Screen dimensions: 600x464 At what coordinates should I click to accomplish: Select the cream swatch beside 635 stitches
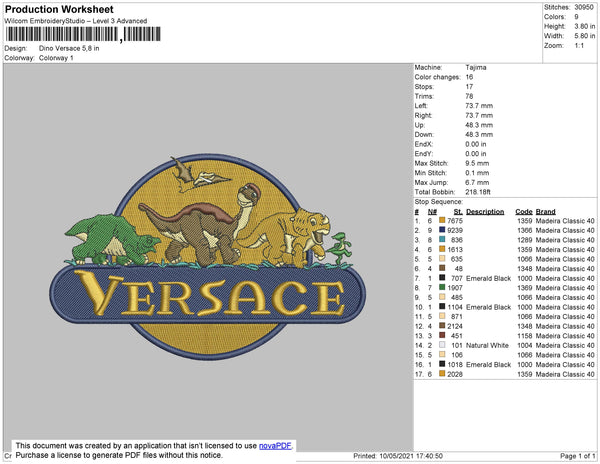(x=442, y=259)
